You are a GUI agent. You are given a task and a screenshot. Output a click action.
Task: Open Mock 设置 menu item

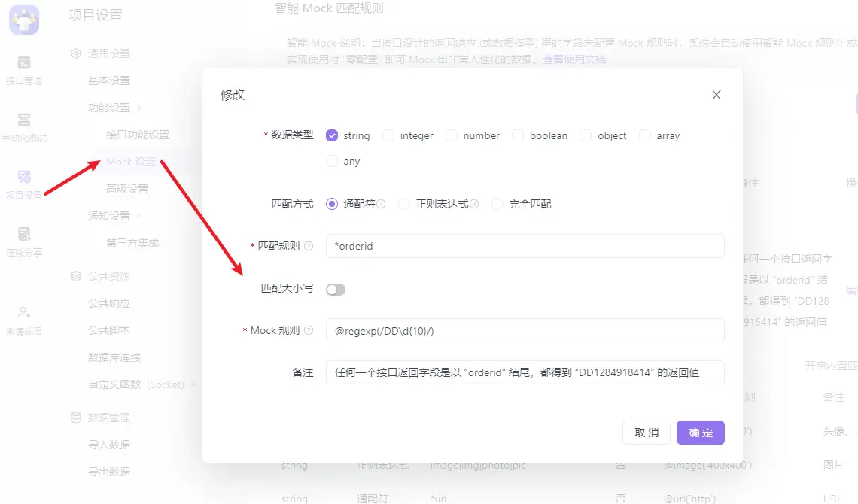[131, 162]
